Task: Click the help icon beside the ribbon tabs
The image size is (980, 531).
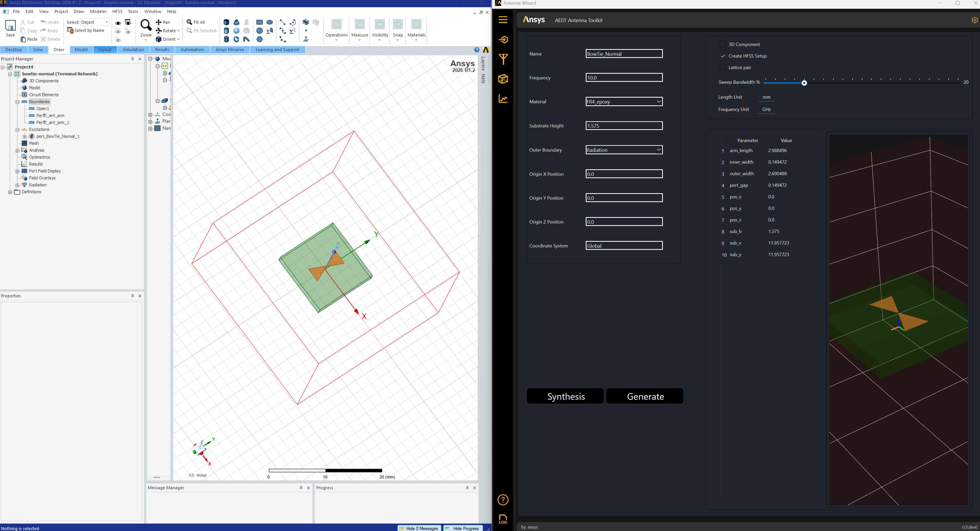Action: (x=477, y=50)
